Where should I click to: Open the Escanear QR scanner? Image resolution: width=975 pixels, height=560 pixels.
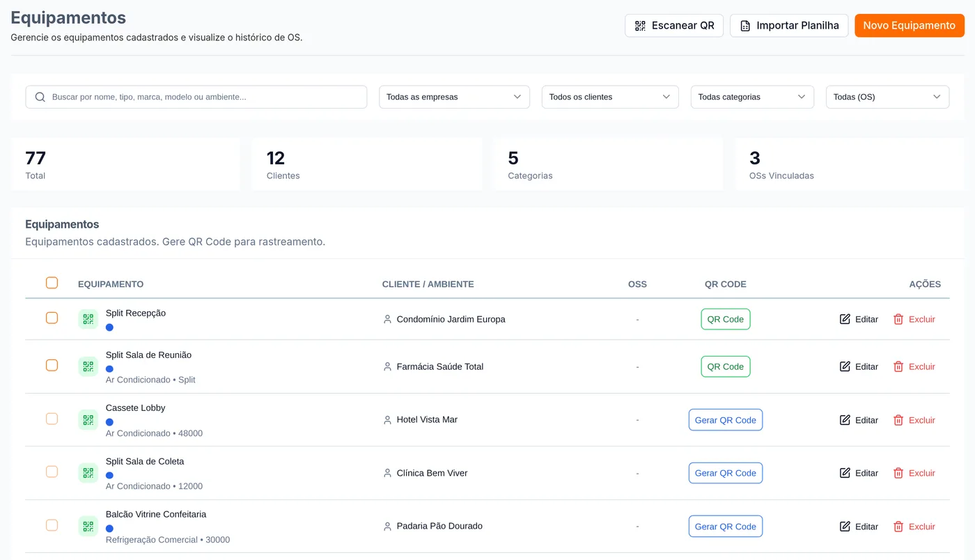(674, 26)
